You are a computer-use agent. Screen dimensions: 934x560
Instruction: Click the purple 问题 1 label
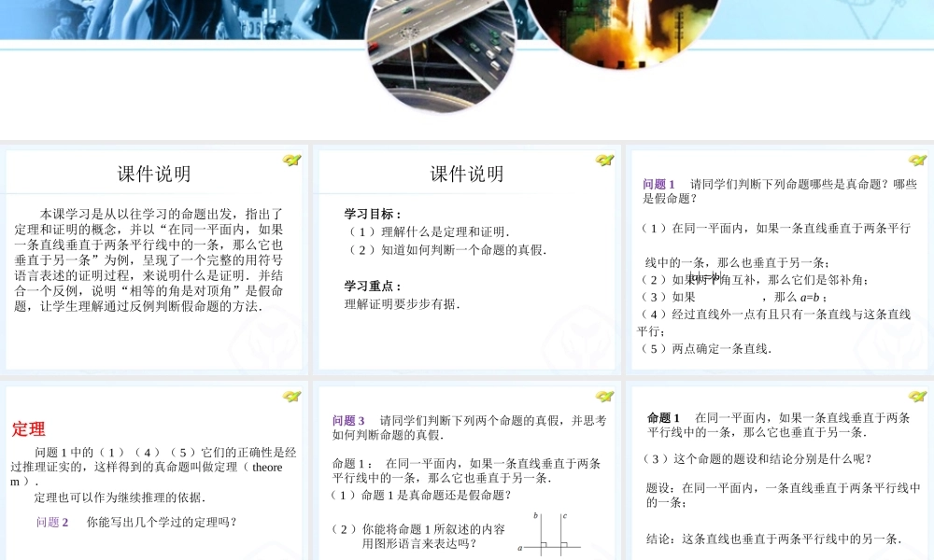(658, 185)
